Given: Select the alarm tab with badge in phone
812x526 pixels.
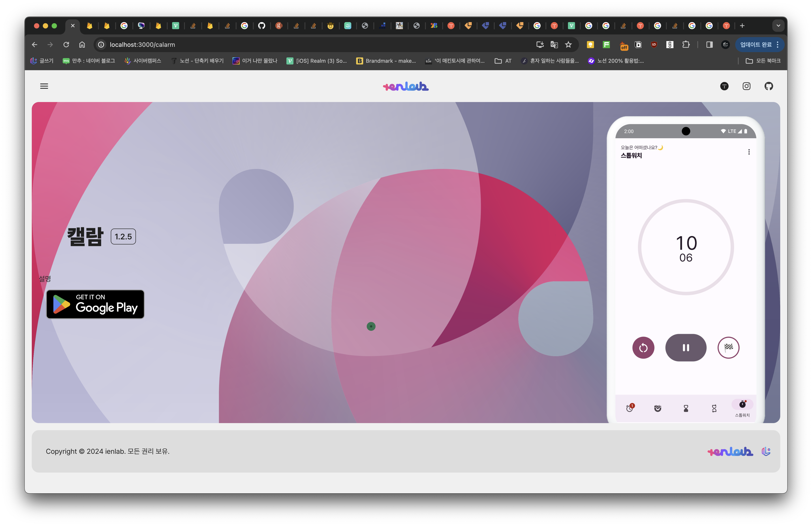Looking at the screenshot, I should pos(630,408).
